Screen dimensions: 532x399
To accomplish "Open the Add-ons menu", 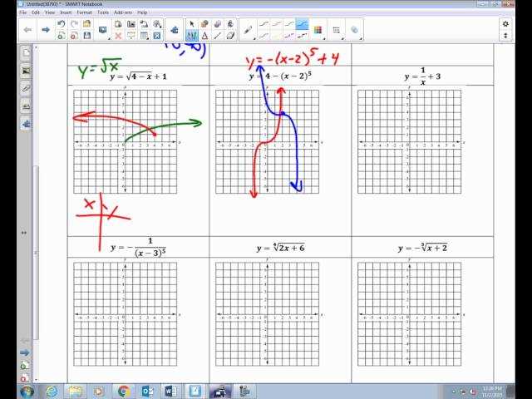I will [123, 12].
